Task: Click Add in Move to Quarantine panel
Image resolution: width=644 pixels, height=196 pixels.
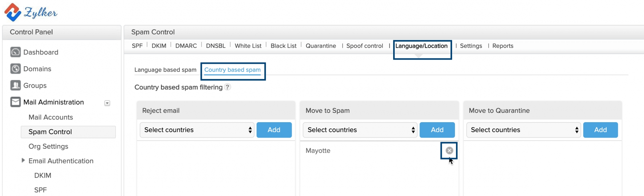Action: coord(601,130)
